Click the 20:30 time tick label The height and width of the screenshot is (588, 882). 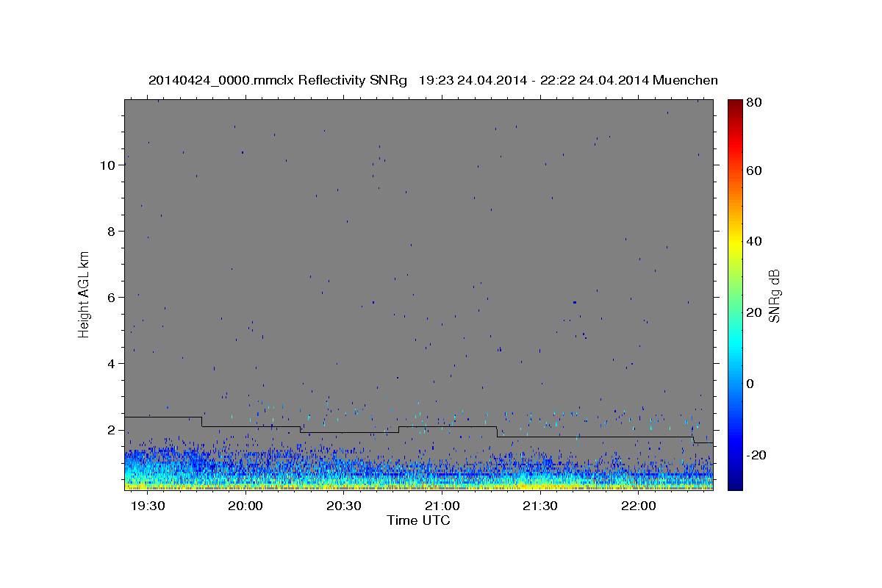point(344,507)
